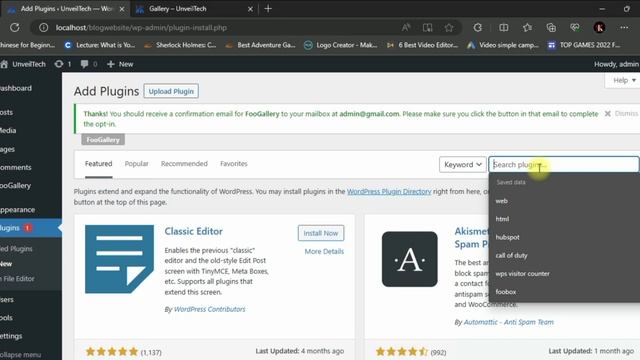Select the Featured plugins tab

coord(98,164)
